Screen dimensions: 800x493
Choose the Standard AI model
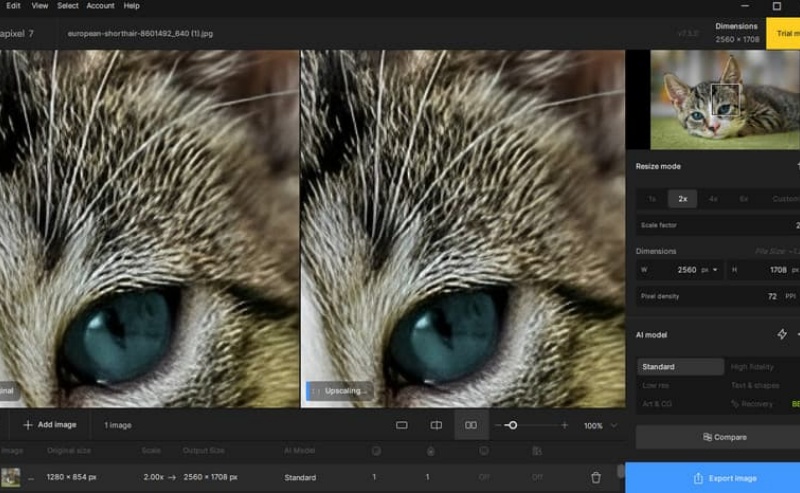pyautogui.click(x=680, y=367)
